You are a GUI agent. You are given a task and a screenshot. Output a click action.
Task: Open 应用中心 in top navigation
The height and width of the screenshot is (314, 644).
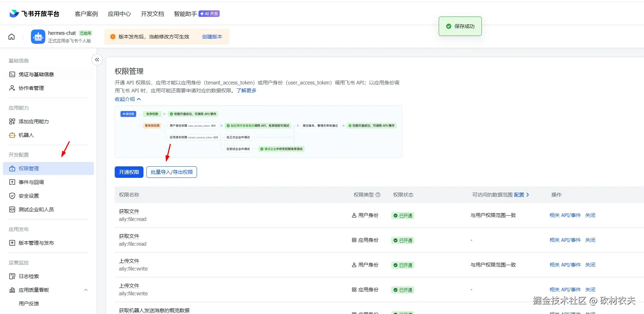(x=119, y=14)
